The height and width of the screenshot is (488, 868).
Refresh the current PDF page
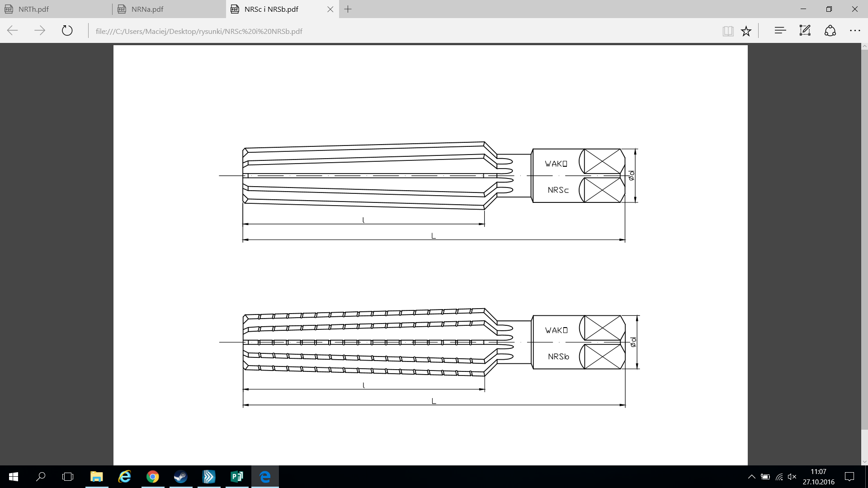(67, 31)
